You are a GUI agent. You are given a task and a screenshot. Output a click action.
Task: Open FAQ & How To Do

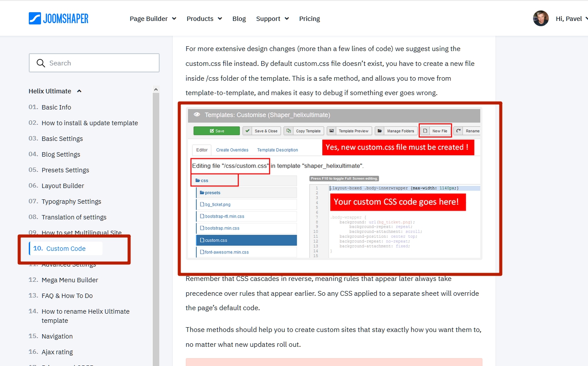coord(67,296)
